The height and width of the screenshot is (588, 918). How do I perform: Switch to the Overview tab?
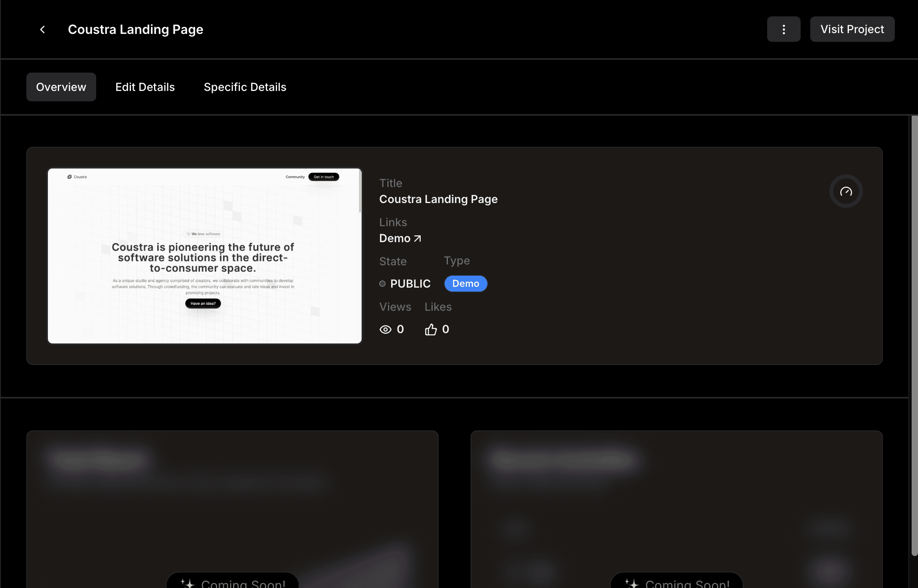click(x=61, y=87)
